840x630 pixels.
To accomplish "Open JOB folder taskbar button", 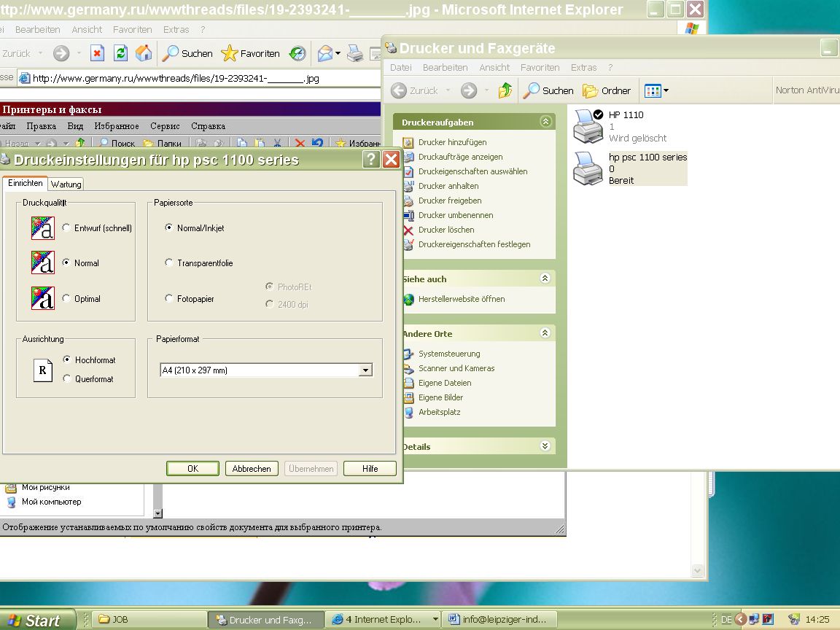I will [149, 620].
